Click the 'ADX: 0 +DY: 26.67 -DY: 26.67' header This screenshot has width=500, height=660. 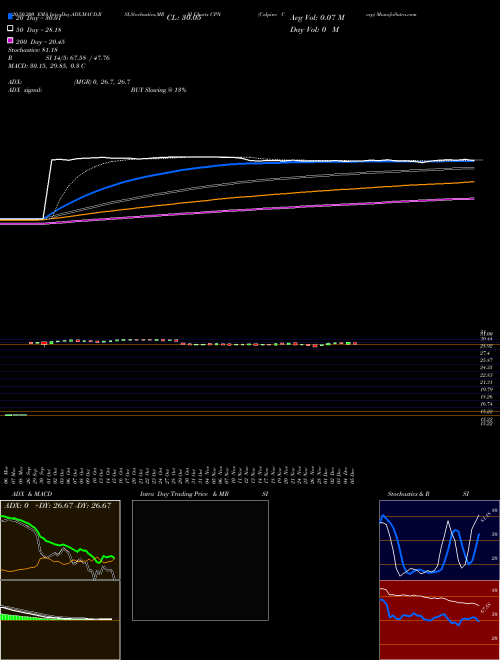pos(58,506)
